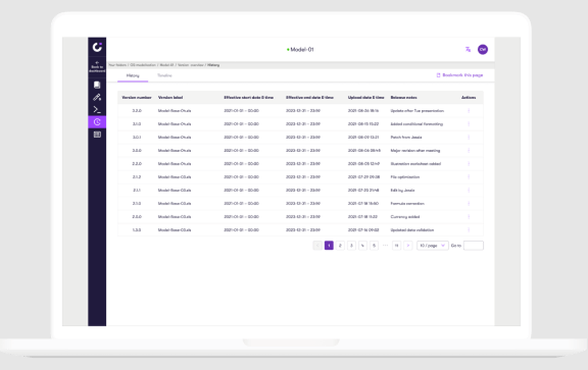Open Your folders in the breadcrumb
This screenshot has height=370, width=588.
118,65
